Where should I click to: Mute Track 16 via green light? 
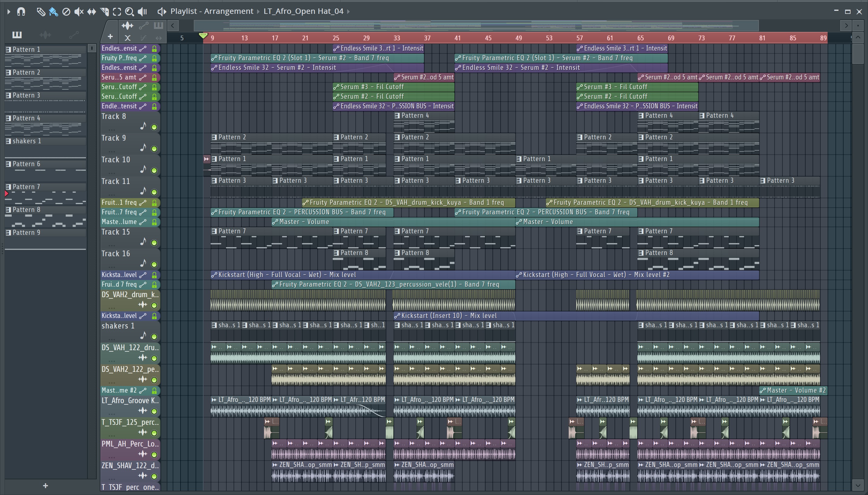click(x=154, y=264)
